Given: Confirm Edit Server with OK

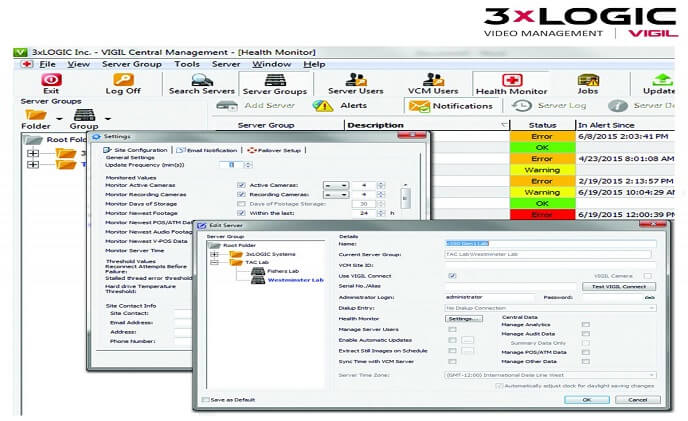Looking at the screenshot, I should 587,399.
